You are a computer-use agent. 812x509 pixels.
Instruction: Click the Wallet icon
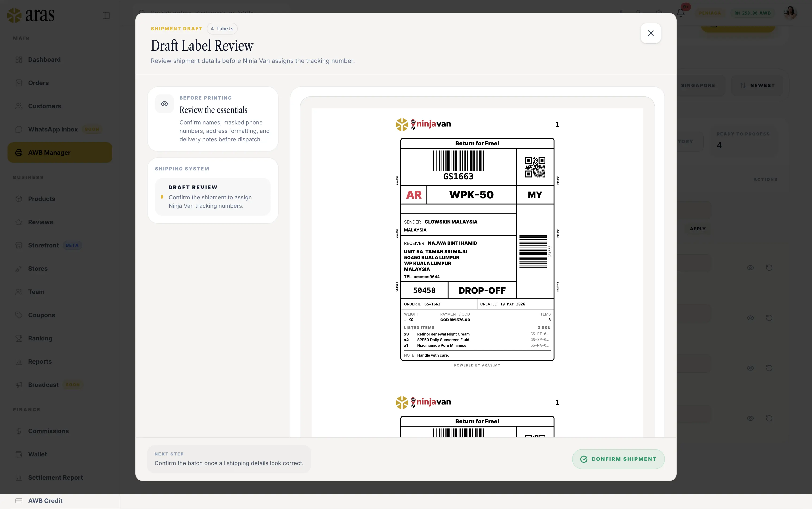[19, 455]
